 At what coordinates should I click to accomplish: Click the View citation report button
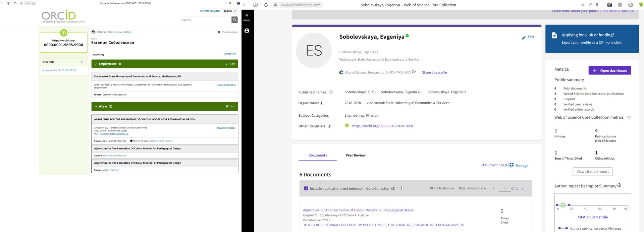(x=592, y=172)
